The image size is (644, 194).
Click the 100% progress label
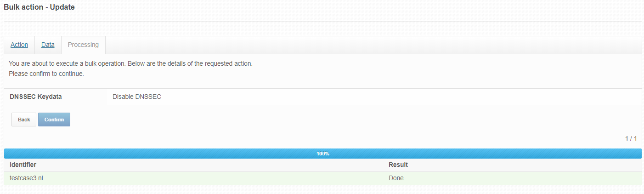tap(322, 154)
